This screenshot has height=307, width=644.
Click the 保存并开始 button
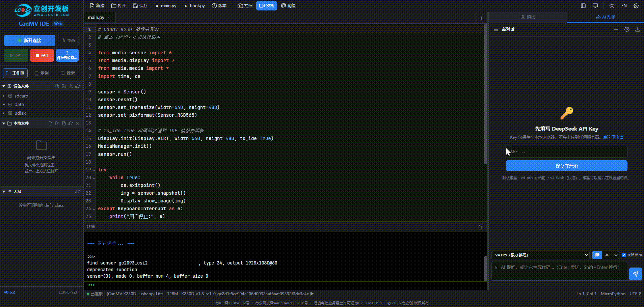566,166
